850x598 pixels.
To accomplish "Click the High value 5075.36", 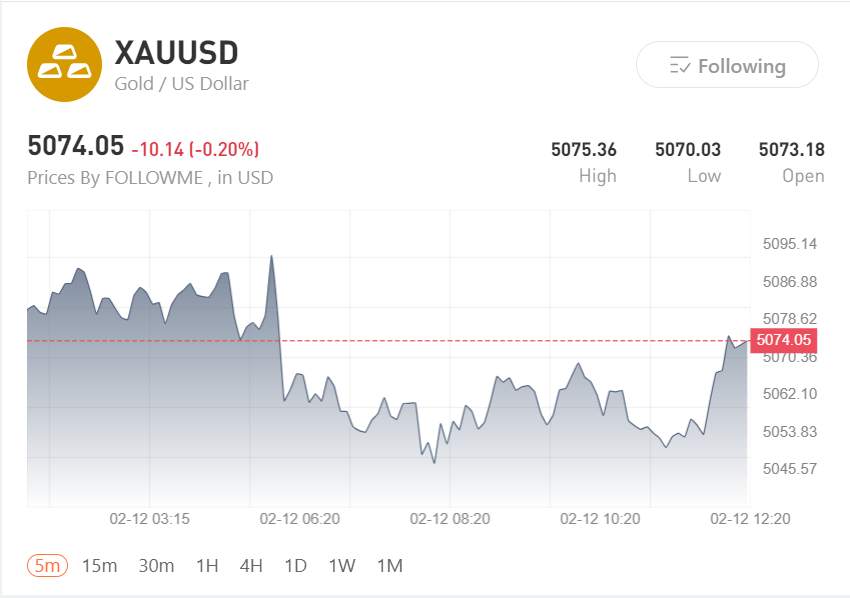I will pyautogui.click(x=585, y=148).
